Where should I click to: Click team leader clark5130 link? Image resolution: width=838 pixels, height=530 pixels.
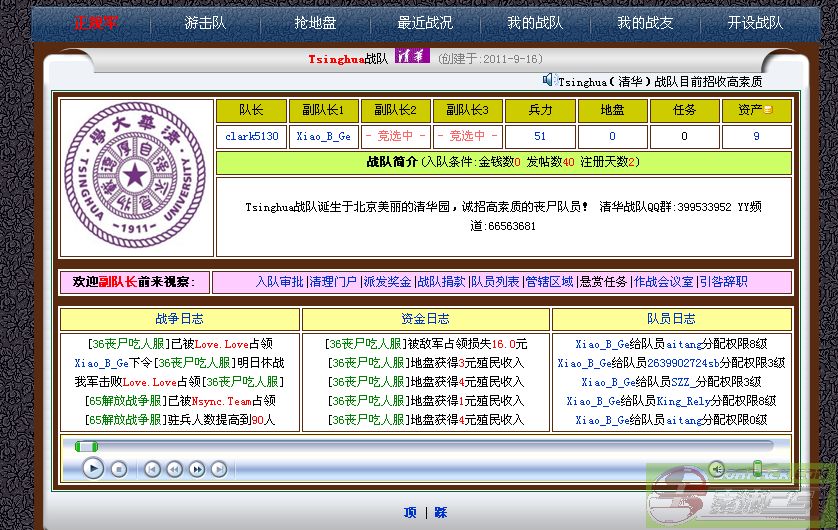click(251, 136)
